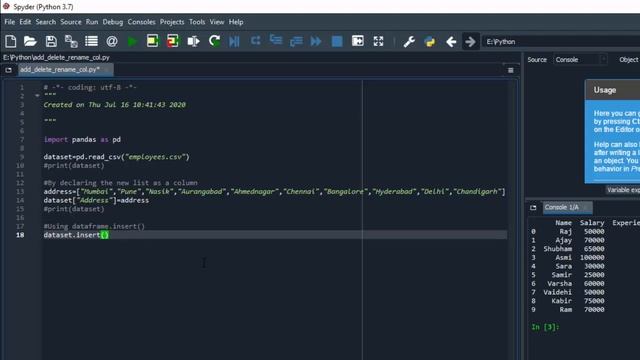Save the current file
Image resolution: width=640 pixels, height=360 pixels.
click(51, 41)
